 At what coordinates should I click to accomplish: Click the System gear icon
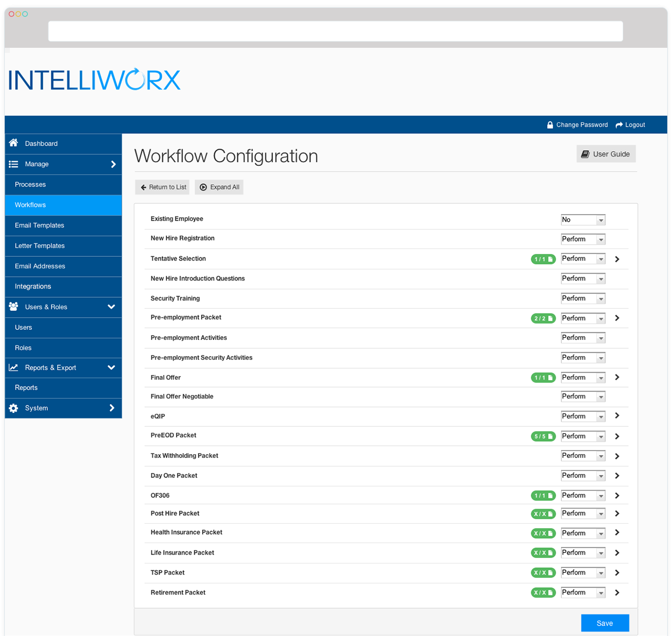point(14,408)
